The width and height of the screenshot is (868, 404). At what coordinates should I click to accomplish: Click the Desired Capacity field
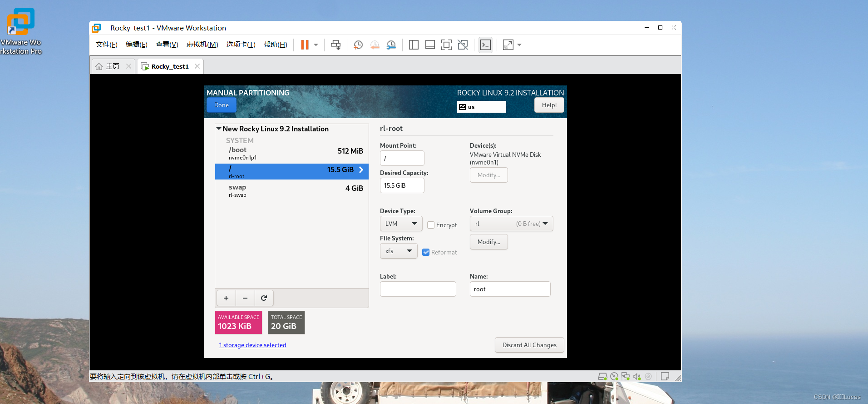[x=402, y=185]
